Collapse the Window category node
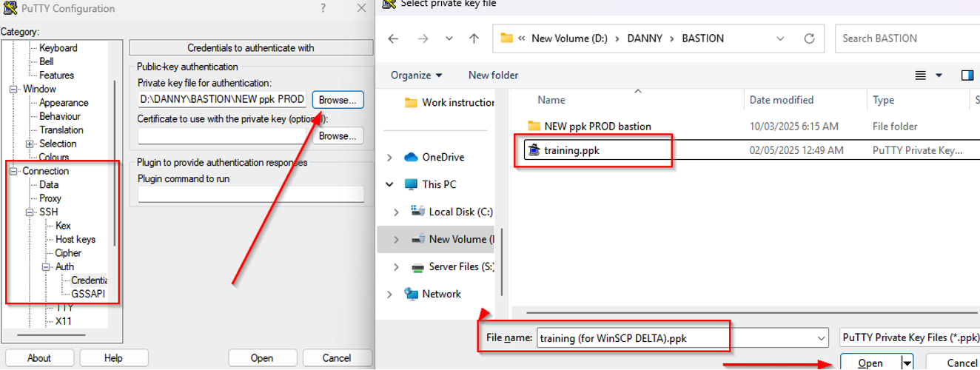This screenshot has height=370, width=980. 13,89
